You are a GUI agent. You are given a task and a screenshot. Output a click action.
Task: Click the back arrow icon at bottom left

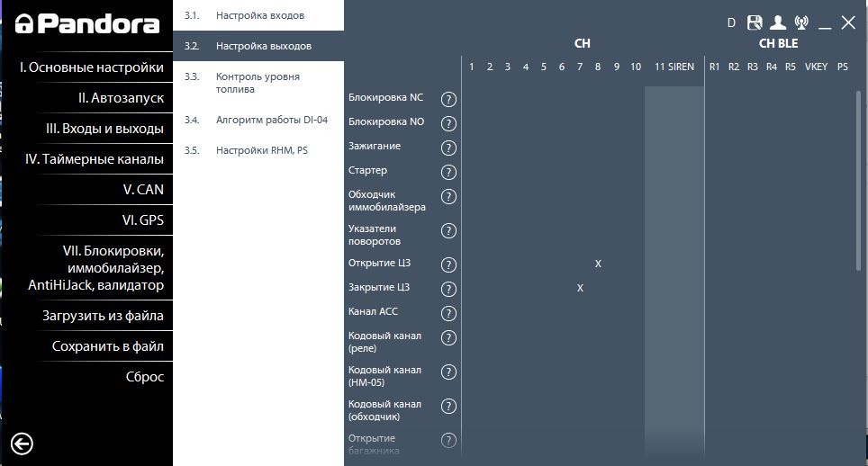coord(23,443)
